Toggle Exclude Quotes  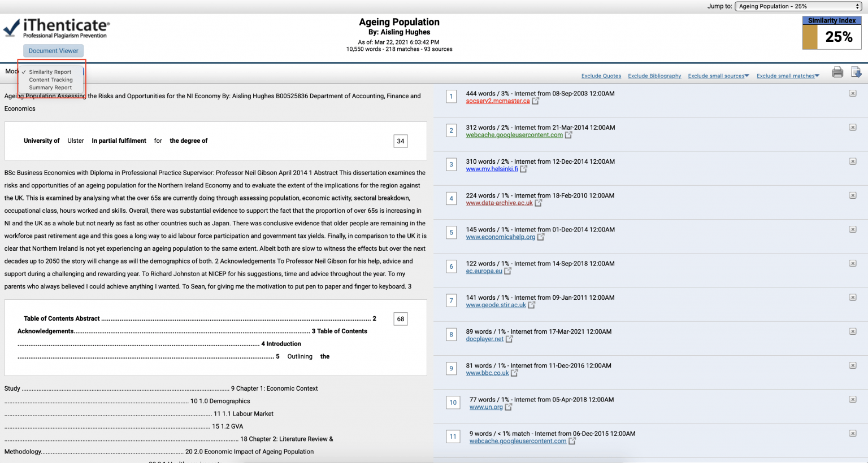[x=601, y=75]
